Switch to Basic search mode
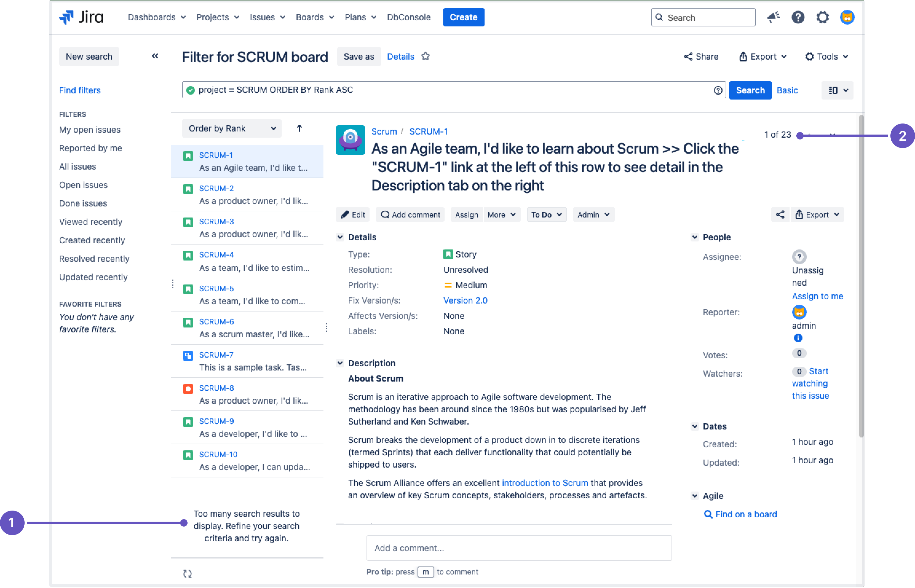The height and width of the screenshot is (588, 915). click(787, 90)
